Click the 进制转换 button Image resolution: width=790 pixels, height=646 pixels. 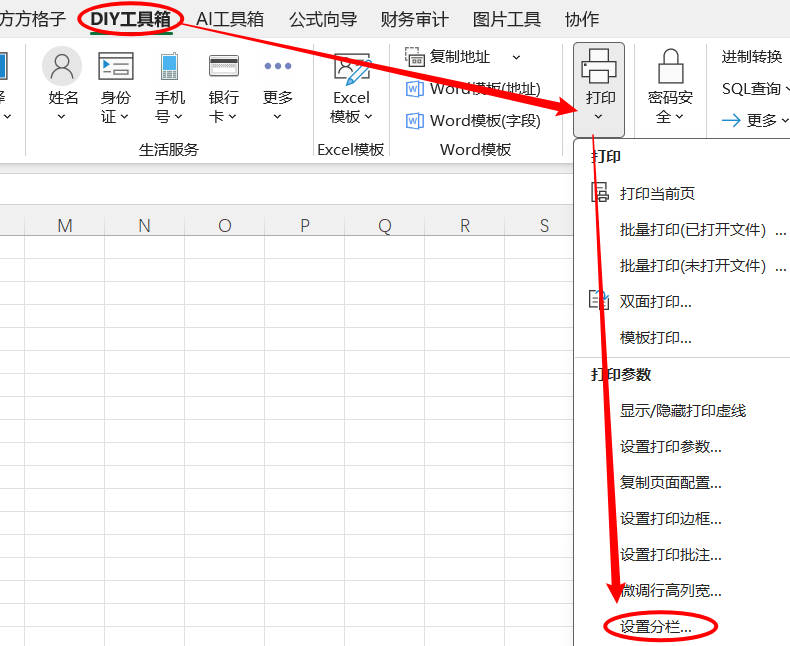[x=752, y=57]
